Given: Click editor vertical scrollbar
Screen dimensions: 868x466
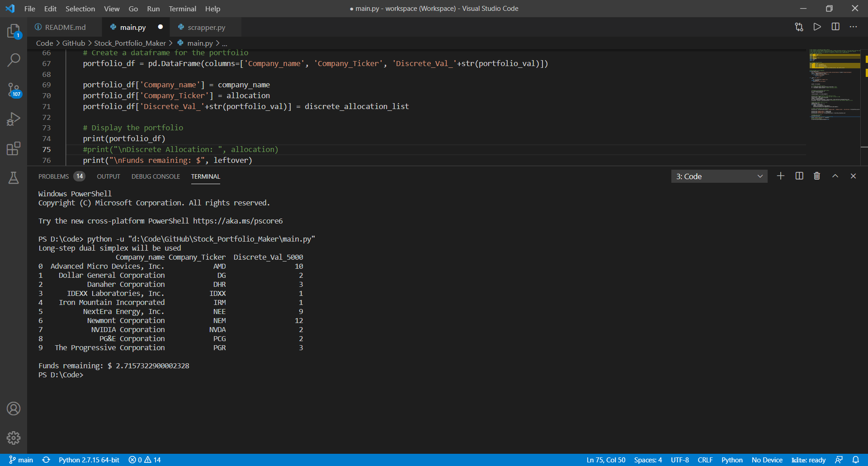Looking at the screenshot, I should coord(864,107).
